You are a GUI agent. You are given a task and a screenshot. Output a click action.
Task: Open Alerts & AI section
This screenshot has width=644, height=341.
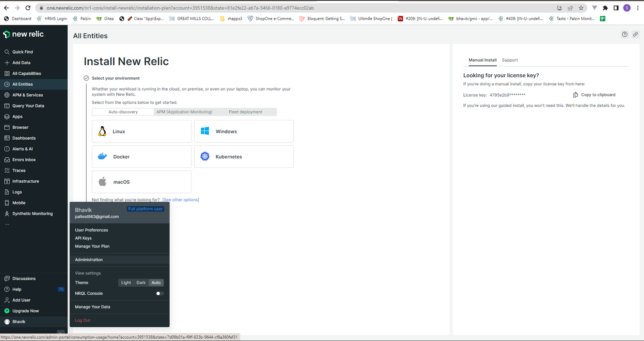point(23,149)
